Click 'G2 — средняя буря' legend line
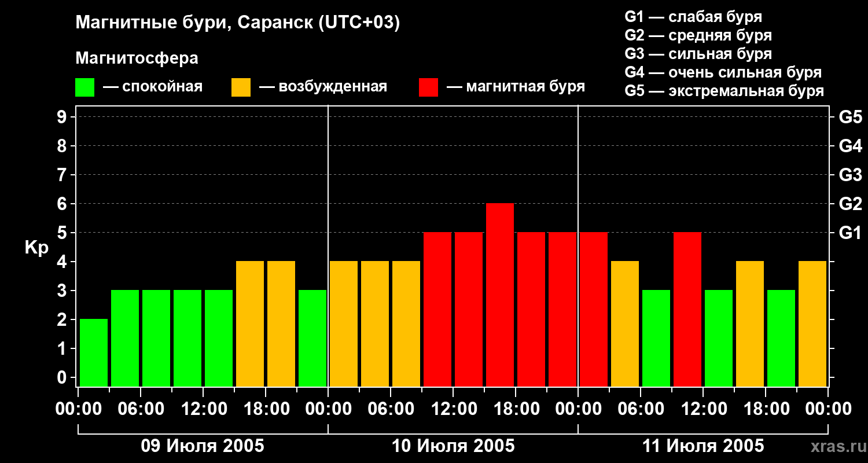This screenshot has width=868, height=463. [698, 35]
